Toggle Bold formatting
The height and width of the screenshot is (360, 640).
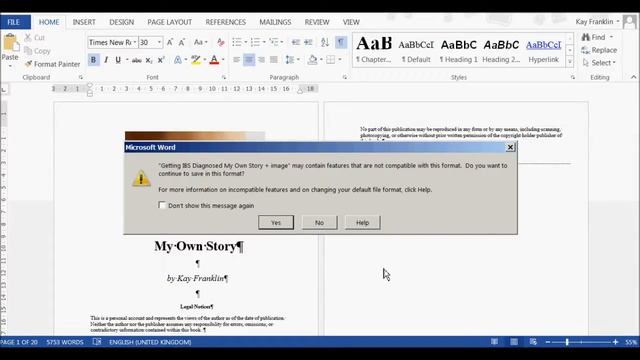(93, 60)
